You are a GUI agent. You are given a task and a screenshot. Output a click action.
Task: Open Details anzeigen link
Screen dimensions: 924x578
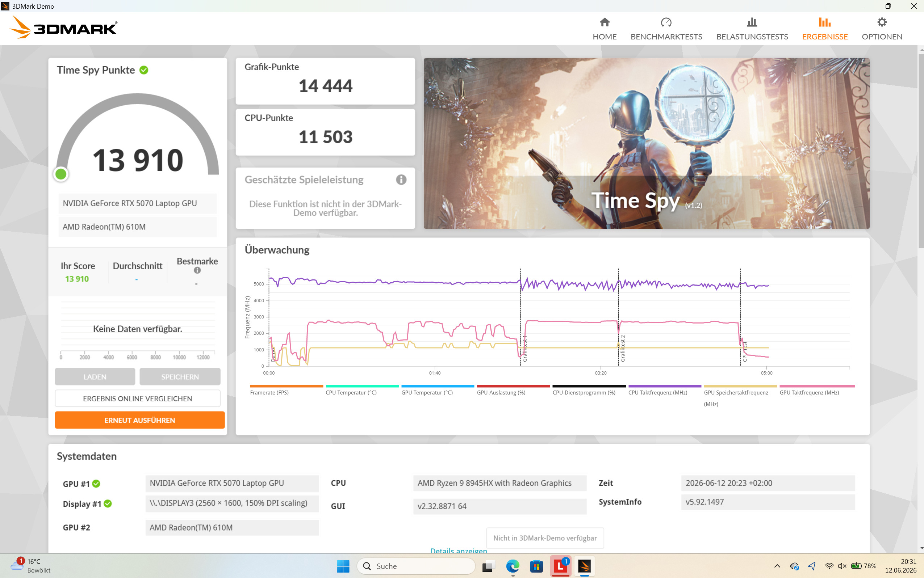click(x=458, y=550)
